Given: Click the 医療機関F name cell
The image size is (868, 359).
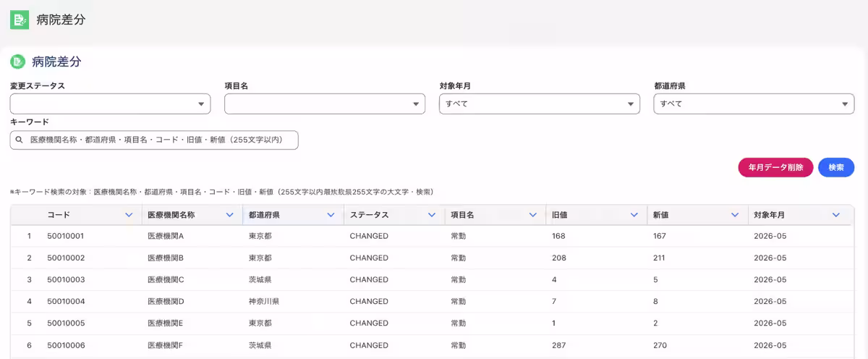Looking at the screenshot, I should tap(166, 345).
